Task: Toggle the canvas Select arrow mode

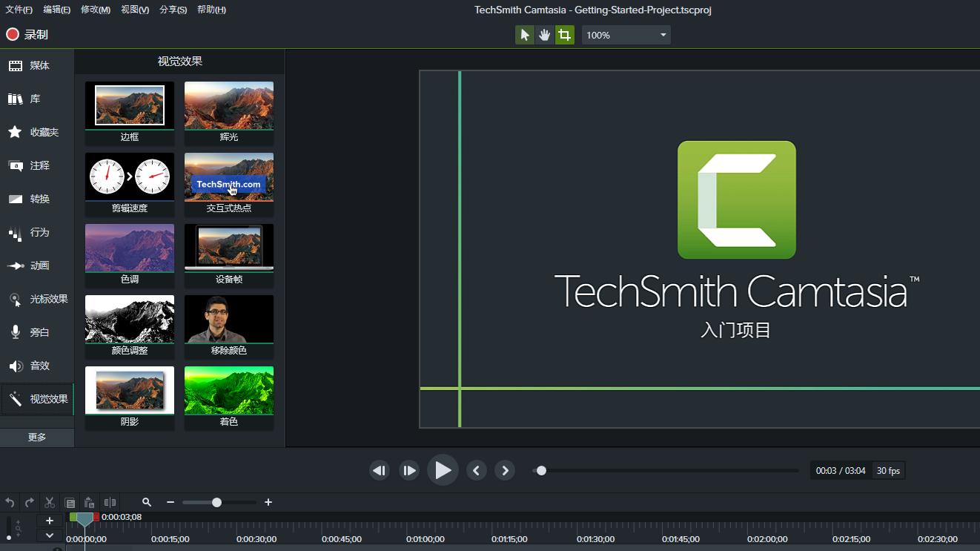Action: point(525,35)
